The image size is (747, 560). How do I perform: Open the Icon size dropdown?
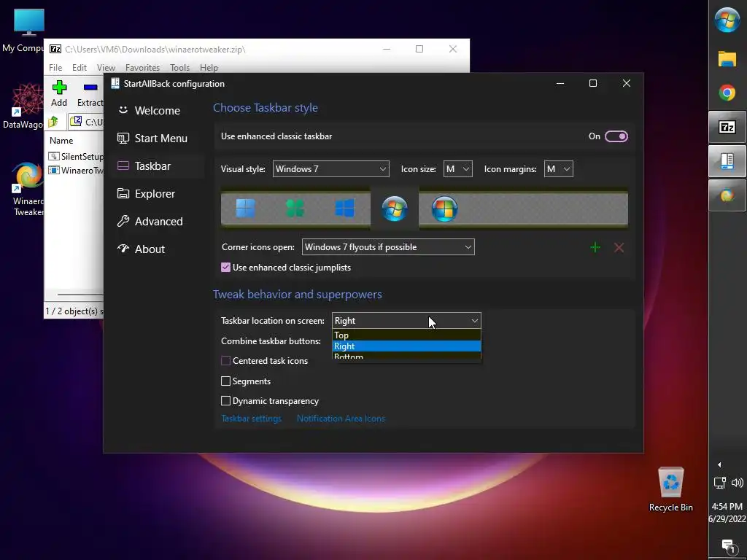click(x=458, y=168)
